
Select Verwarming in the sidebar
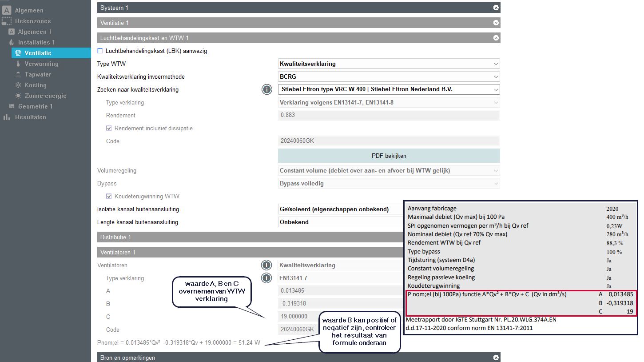[41, 64]
